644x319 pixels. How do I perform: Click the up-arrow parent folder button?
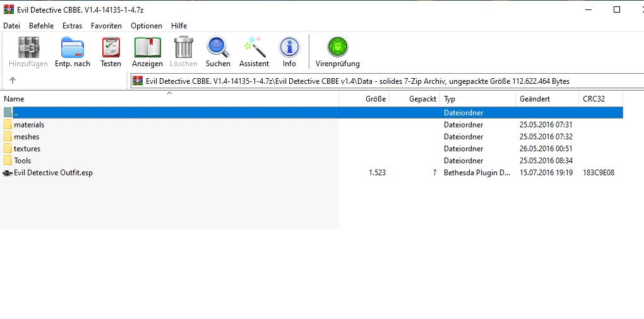point(13,81)
